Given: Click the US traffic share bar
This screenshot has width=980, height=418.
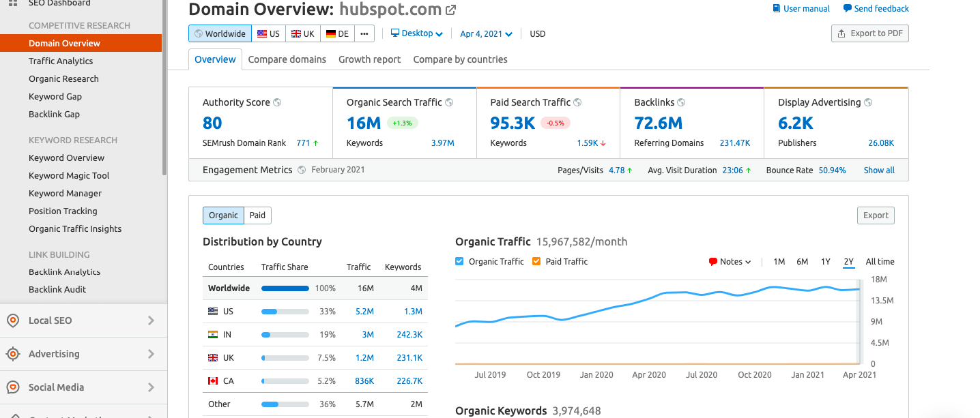Looking at the screenshot, I should [x=285, y=312].
